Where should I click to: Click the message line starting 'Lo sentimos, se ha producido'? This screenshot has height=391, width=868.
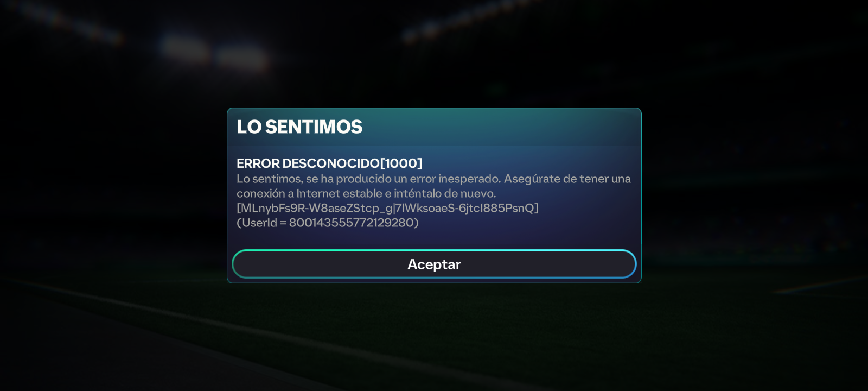433,179
